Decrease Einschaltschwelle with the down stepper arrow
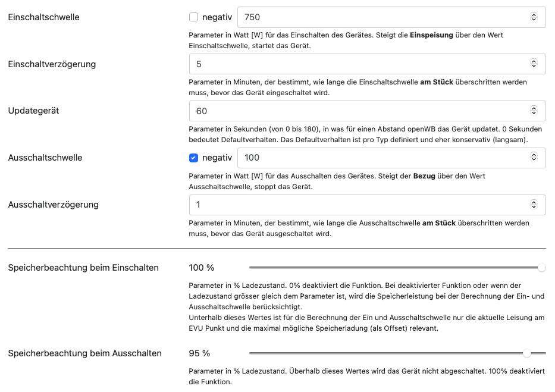The width and height of the screenshot is (555, 392). click(534, 20)
